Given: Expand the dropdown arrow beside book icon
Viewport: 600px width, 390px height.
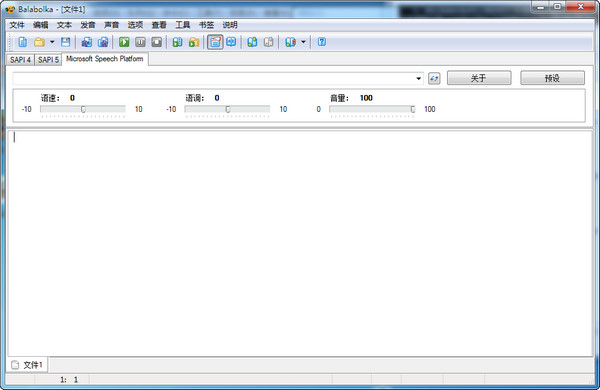Looking at the screenshot, I should tap(303, 42).
